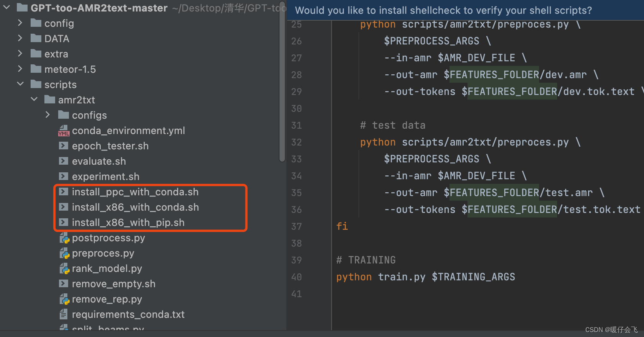The image size is (644, 337).
Task: Select the DATA folder name
Action: pos(57,39)
